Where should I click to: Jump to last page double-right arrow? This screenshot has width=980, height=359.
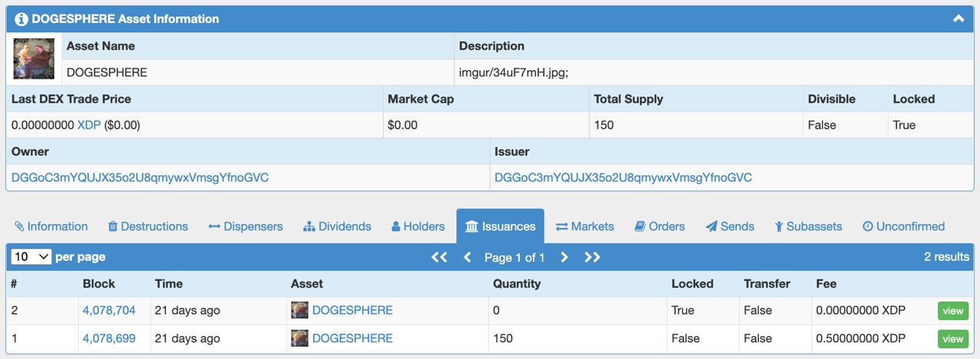pos(593,257)
